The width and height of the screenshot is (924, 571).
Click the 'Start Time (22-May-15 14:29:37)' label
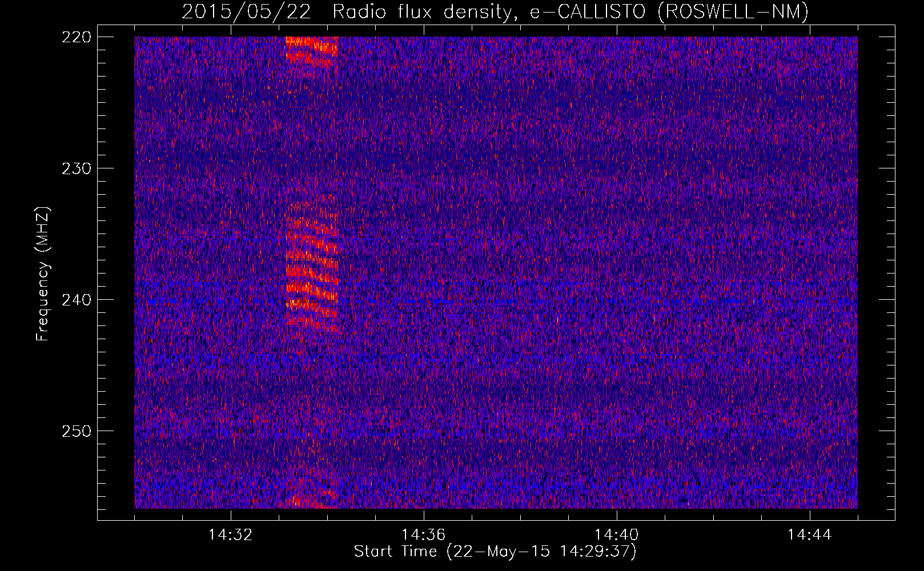click(x=495, y=552)
